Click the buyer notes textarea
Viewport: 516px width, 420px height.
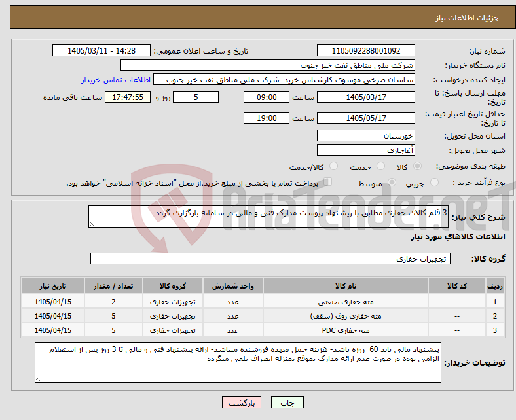(238, 362)
